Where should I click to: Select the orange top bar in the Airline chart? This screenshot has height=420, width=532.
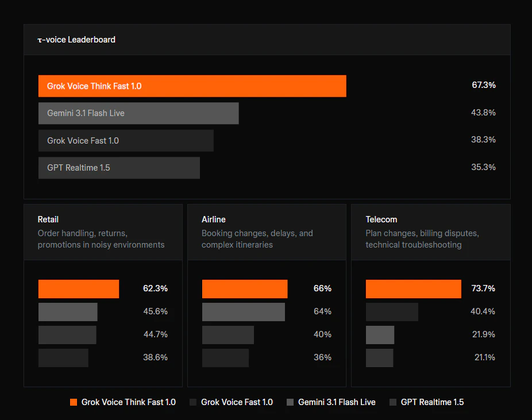[244, 288]
